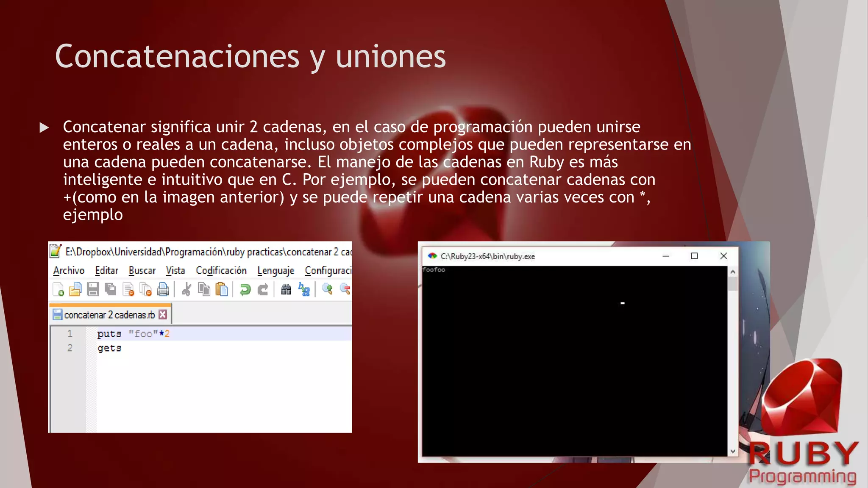Viewport: 868px width, 488px height.
Task: Open the Vista menu
Action: [175, 270]
